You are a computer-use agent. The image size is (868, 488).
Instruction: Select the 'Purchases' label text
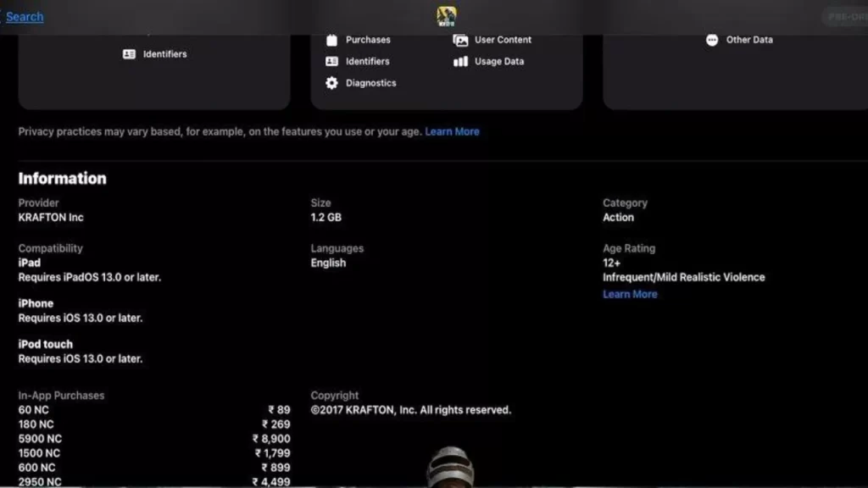pyautogui.click(x=368, y=40)
